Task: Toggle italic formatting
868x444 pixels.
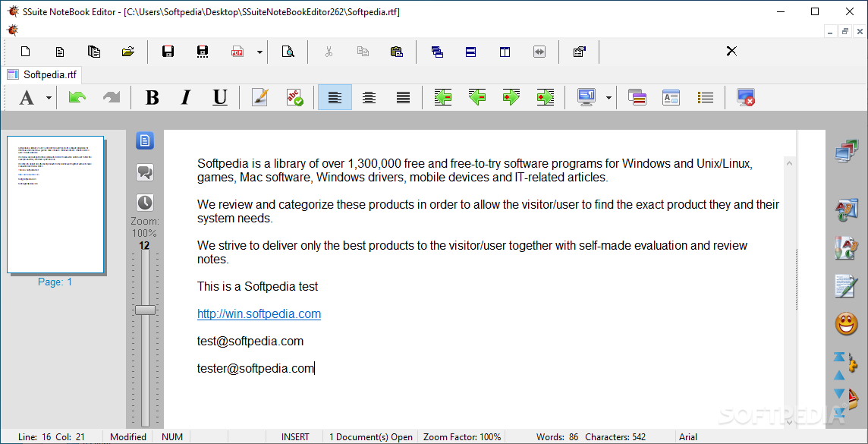Action: (x=186, y=97)
